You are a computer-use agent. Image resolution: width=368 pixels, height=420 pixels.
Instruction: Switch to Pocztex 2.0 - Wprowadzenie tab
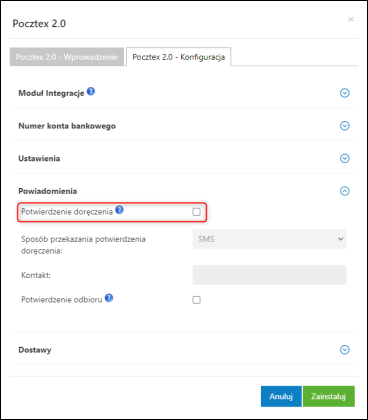tap(67, 57)
